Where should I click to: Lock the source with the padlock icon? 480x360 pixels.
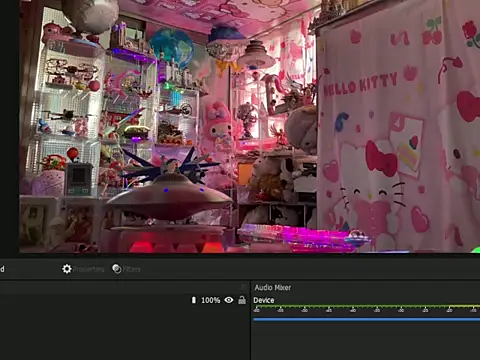point(242,300)
